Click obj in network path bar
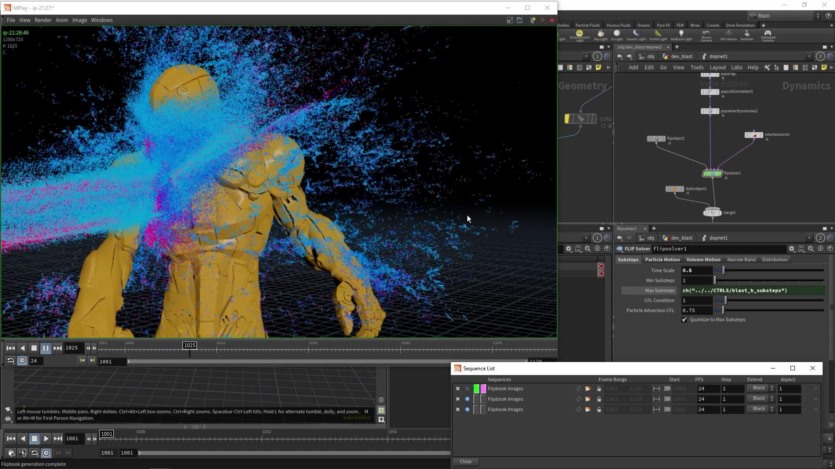Viewport: 835px width, 469px height. coord(648,56)
